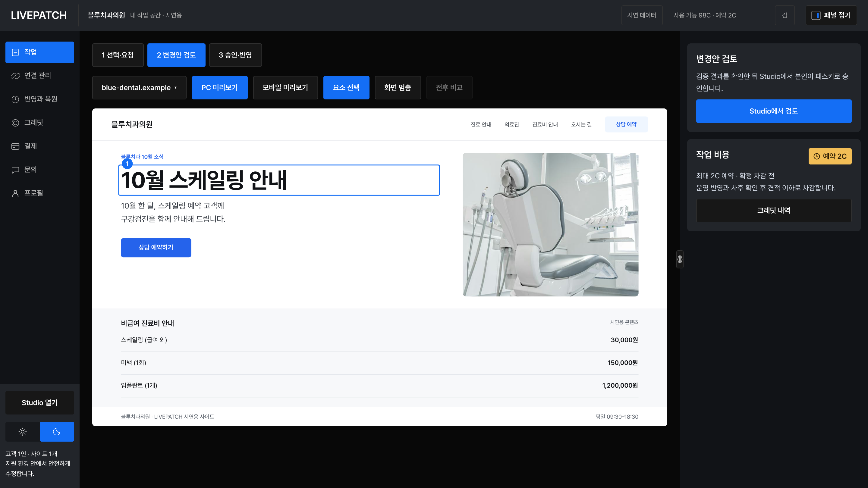Click the 상담 예약 nav button in preview
This screenshot has height=488, width=868.
point(626,124)
